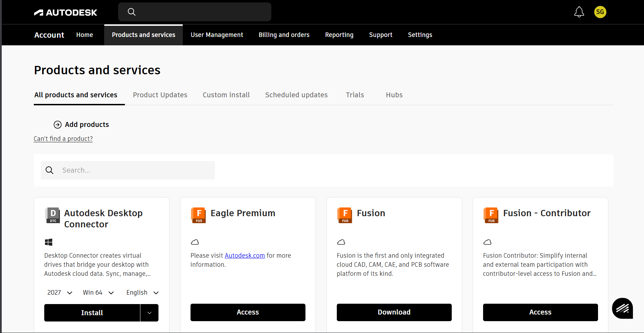The height and width of the screenshot is (333, 644).
Task: Click the Autodesk Desktop Connector title
Action: (x=103, y=219)
